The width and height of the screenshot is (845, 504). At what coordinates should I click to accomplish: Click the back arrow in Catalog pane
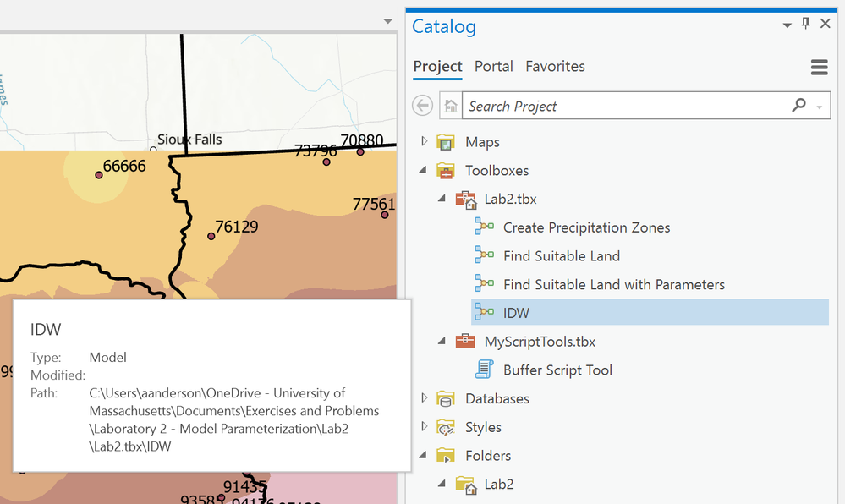coord(422,106)
